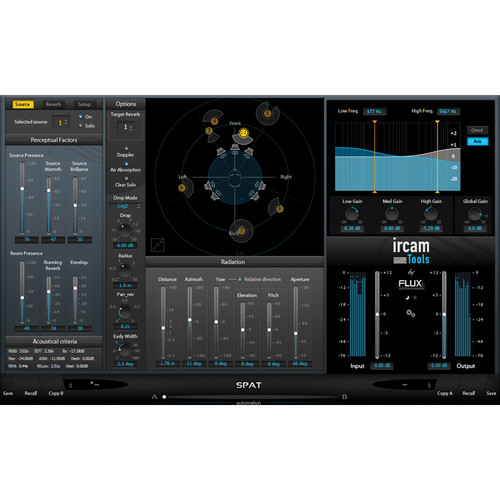500x500 pixels.
Task: Click the Med Gain knob
Action: pyautogui.click(x=392, y=214)
